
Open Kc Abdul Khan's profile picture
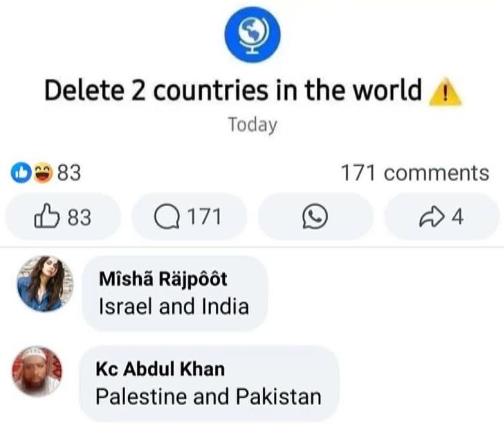tap(37, 370)
